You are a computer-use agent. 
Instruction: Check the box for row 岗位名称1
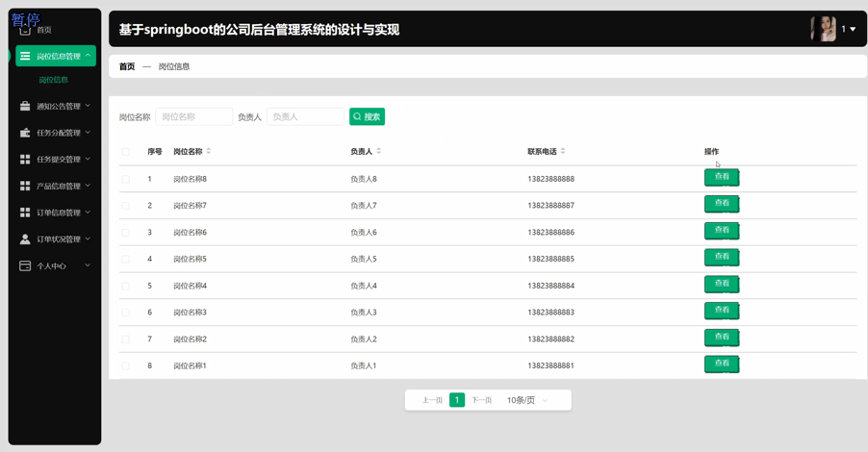[126, 365]
